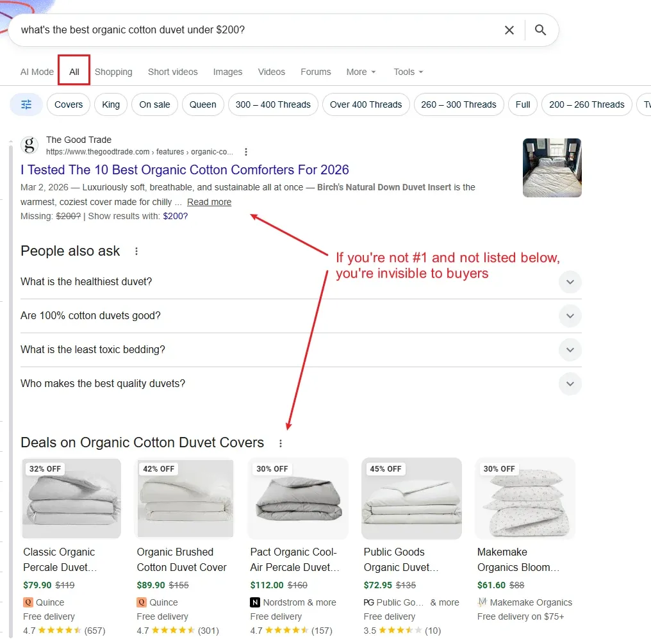Viewport: 651px width, 644px height.
Task: Select the Quince store icon under Classic Organic Percale
Action: [x=27, y=602]
